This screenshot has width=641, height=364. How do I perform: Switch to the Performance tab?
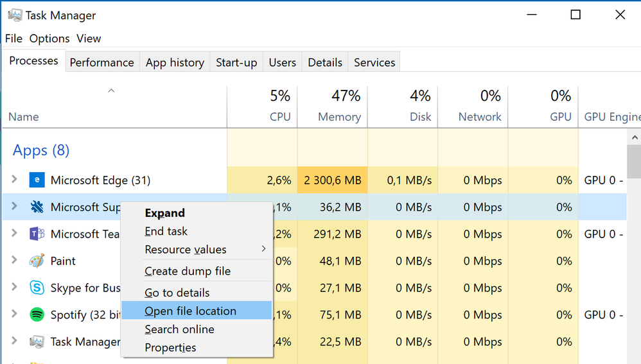(x=101, y=62)
